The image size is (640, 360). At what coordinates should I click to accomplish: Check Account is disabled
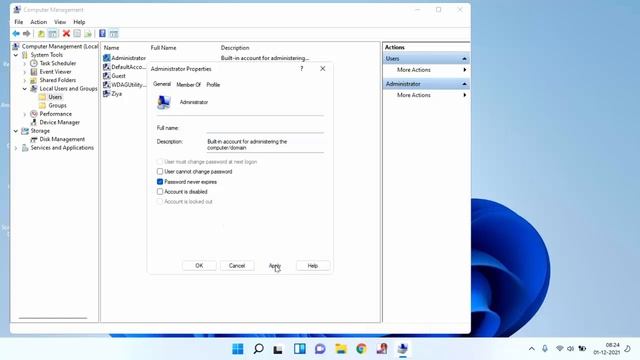click(160, 191)
